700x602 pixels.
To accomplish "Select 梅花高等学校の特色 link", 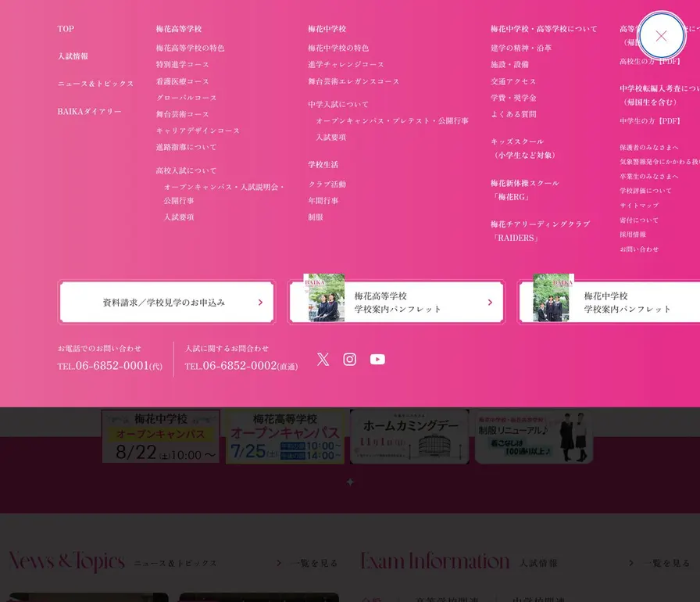I will pos(190,48).
